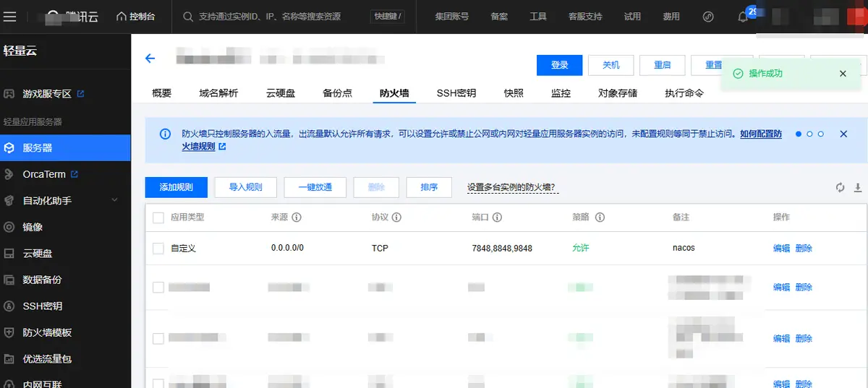This screenshot has height=388, width=868.
Task: Switch to the 执行命令 tab
Action: tap(684, 93)
